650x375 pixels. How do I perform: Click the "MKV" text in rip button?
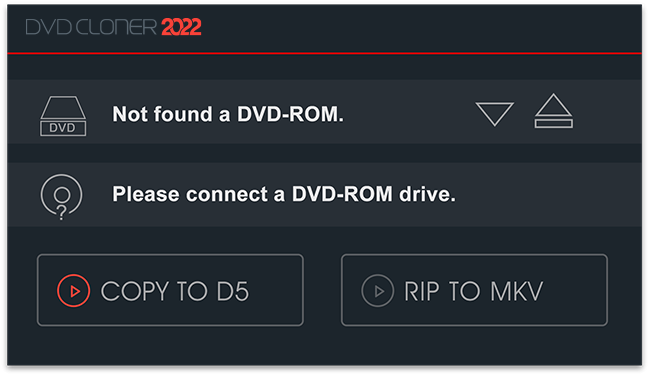(x=517, y=291)
